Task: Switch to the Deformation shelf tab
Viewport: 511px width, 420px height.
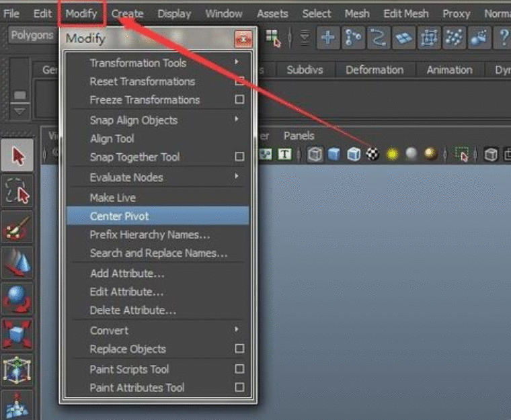Action: (375, 70)
